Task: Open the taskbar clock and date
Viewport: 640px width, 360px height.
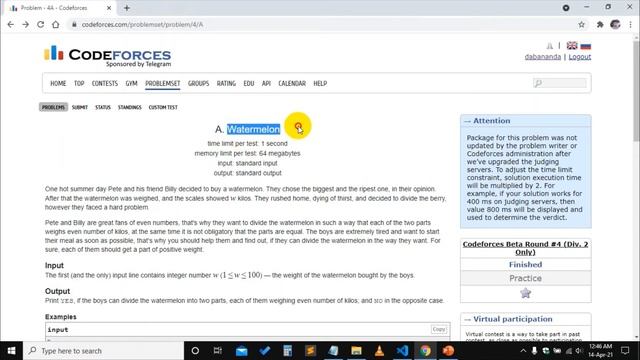Action: click(600, 351)
